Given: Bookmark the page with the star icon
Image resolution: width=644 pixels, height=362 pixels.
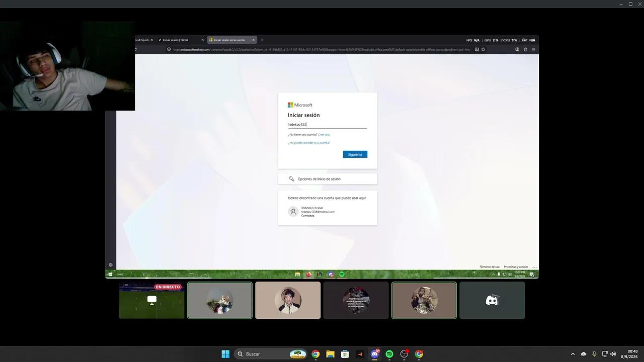Looking at the screenshot, I should (483, 49).
